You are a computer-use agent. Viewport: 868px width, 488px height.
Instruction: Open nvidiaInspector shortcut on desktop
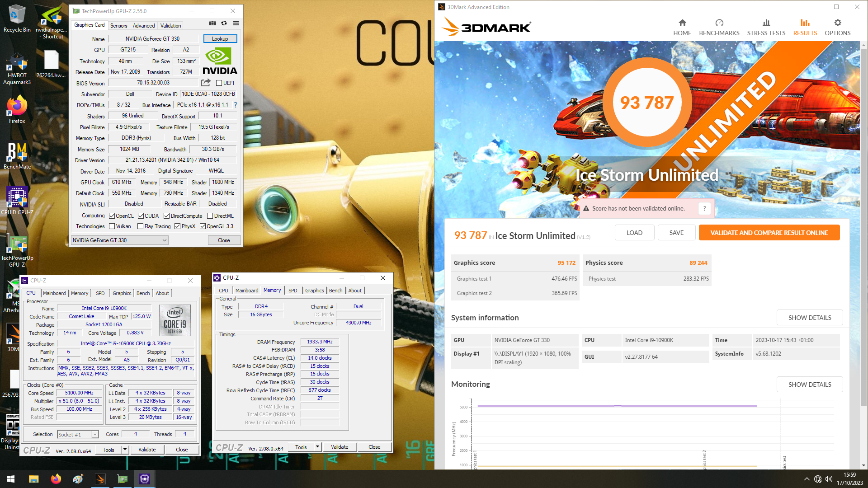coord(51,22)
